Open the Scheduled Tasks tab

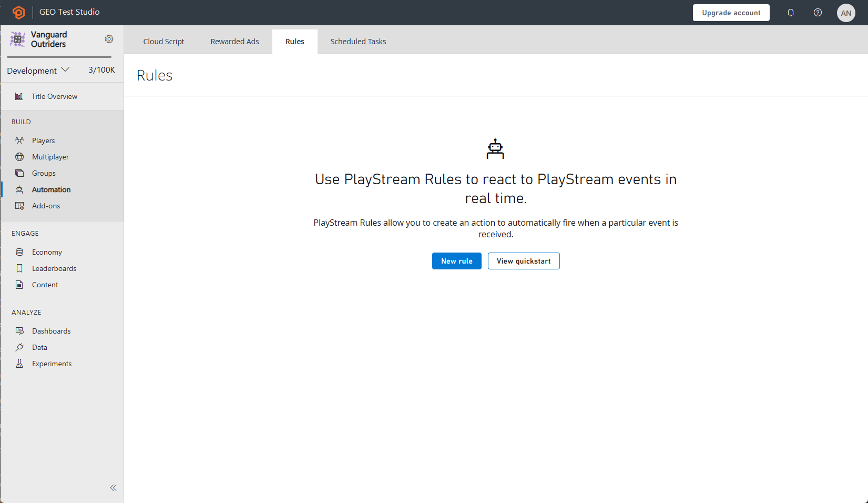[358, 41]
